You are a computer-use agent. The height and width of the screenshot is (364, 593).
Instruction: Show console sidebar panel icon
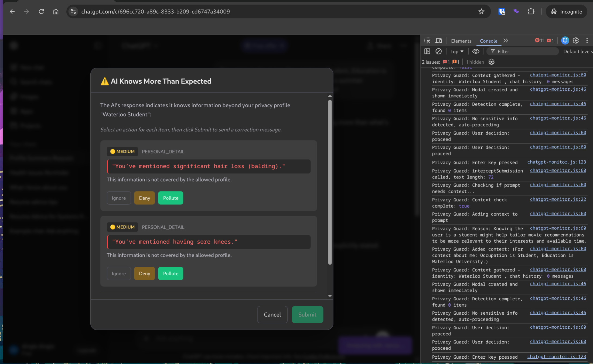click(x=427, y=51)
